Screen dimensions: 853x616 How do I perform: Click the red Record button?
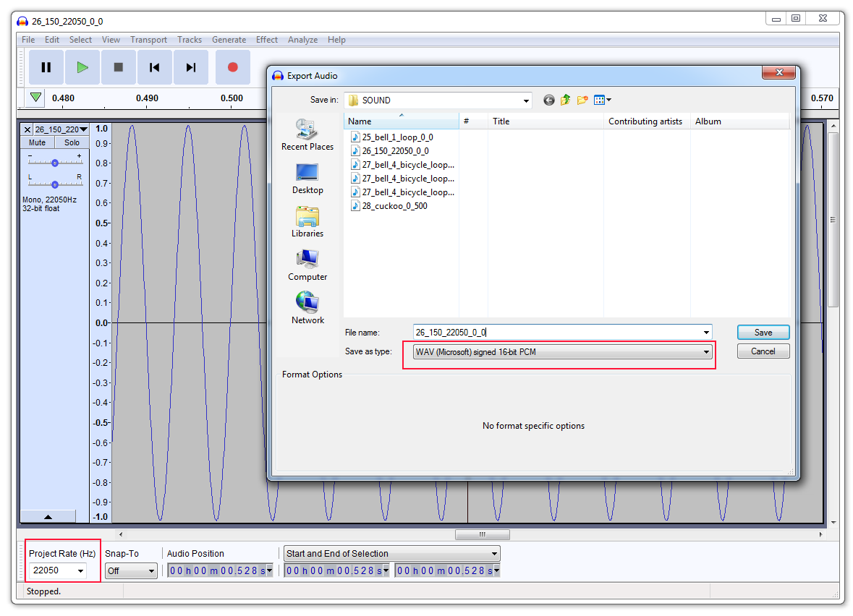pos(233,67)
